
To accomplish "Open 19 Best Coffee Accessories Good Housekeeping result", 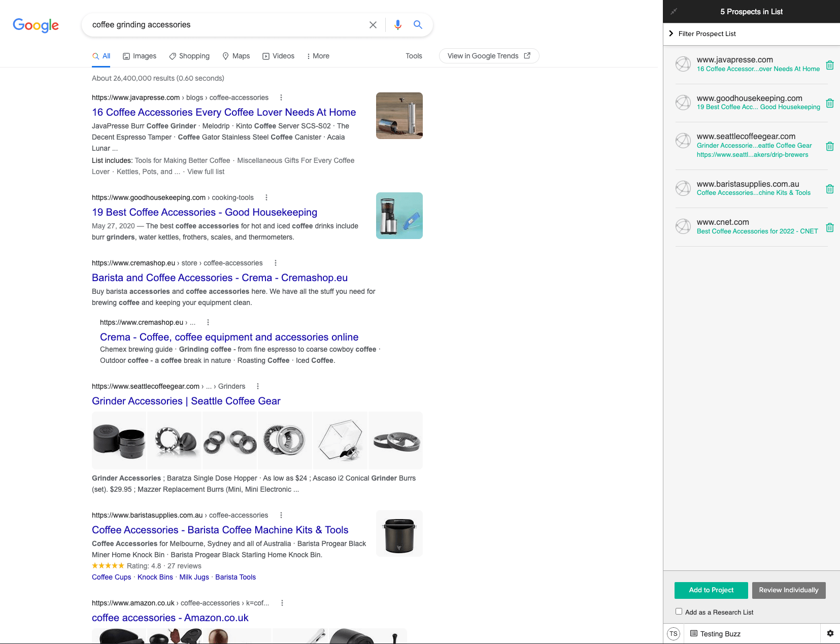I will [205, 212].
